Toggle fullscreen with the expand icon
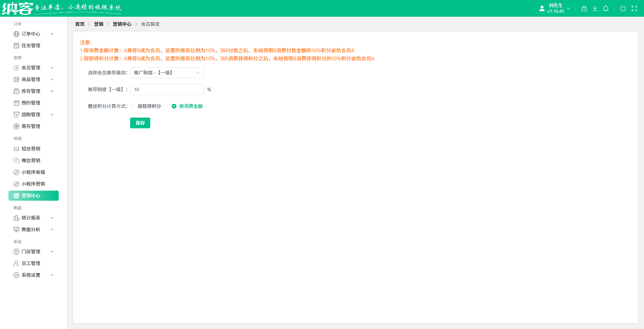The height and width of the screenshot is (329, 644). click(x=634, y=8)
